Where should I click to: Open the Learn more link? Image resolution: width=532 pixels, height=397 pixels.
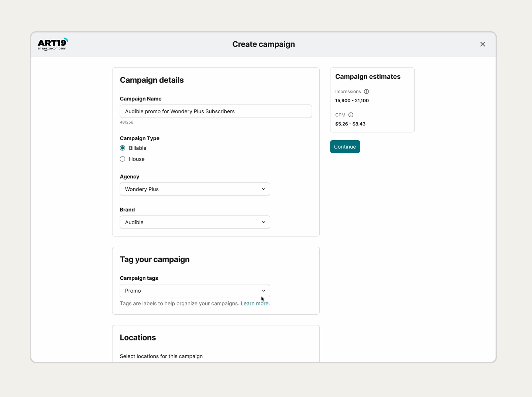(255, 303)
